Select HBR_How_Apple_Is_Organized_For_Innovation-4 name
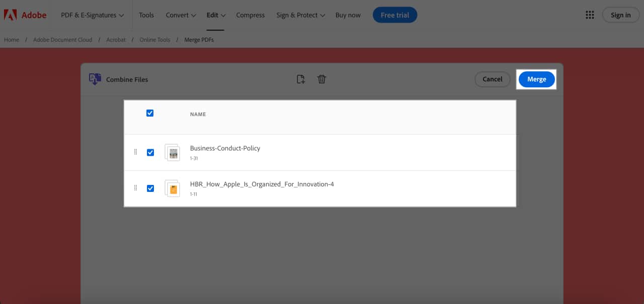 tap(262, 184)
